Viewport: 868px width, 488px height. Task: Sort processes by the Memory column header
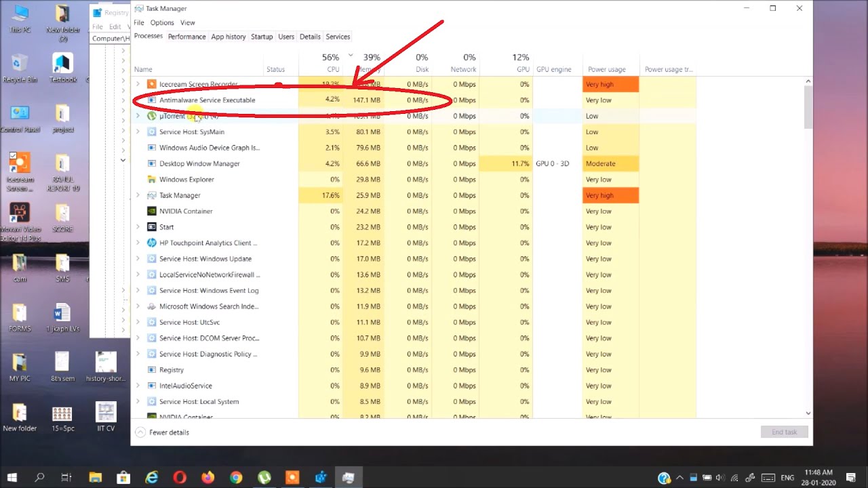click(363, 63)
